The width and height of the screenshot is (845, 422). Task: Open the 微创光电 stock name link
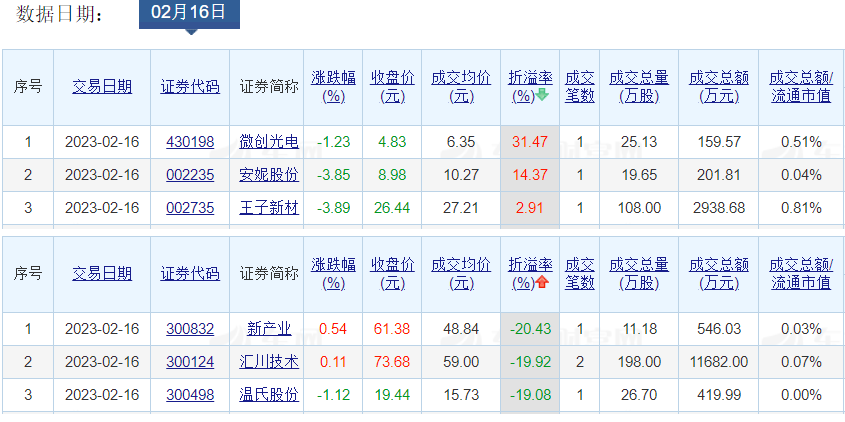269,142
